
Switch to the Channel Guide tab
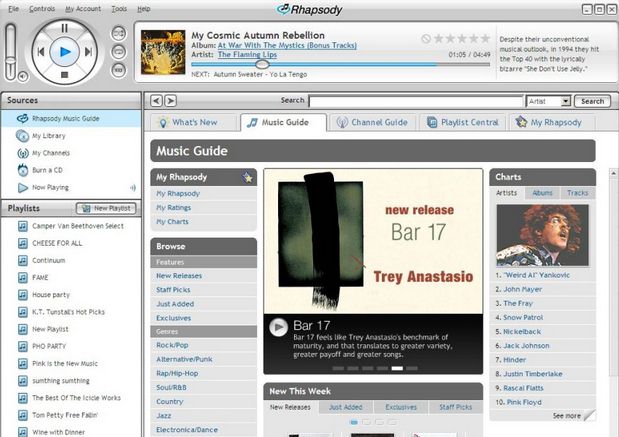point(372,122)
